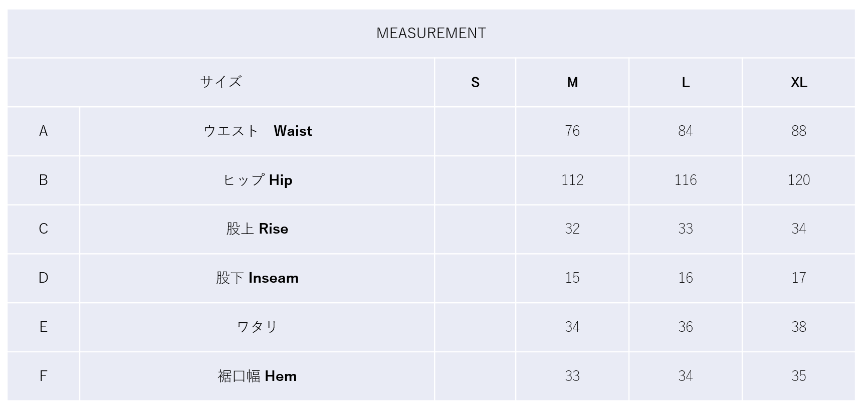This screenshot has width=868, height=411.
Task: Click Waist value 76 for size M
Action: tap(572, 131)
